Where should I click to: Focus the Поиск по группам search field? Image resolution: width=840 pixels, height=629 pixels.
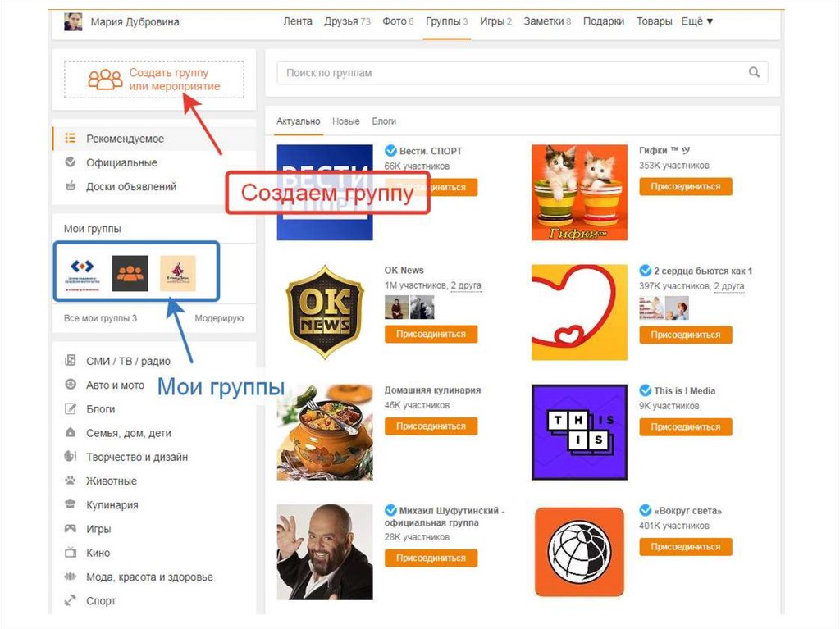point(523,73)
